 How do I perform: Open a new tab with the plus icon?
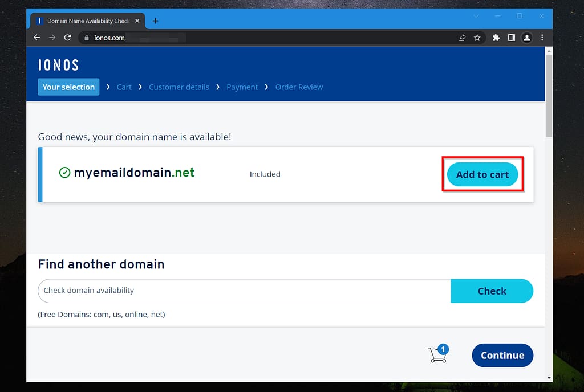[155, 21]
